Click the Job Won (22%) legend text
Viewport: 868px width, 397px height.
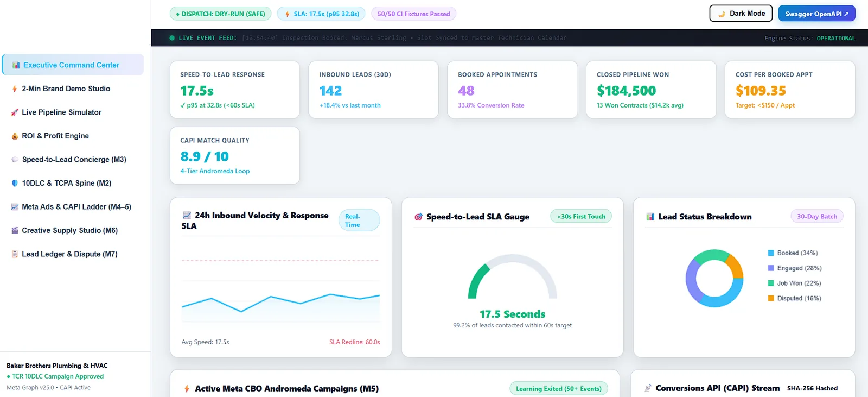click(799, 283)
